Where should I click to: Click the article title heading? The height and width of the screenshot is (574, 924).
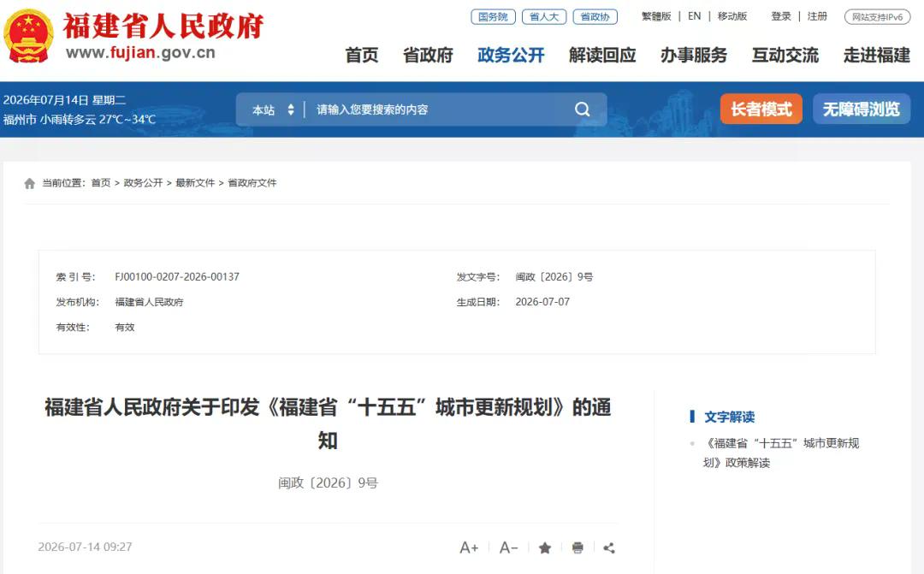pos(328,423)
